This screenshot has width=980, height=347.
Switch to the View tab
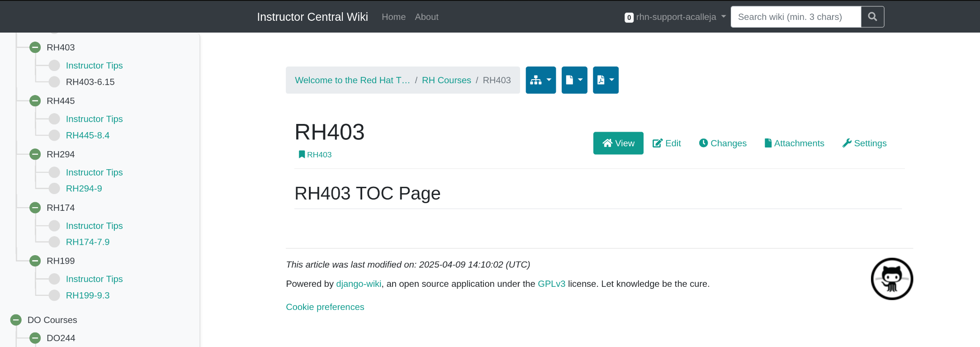[x=618, y=143]
